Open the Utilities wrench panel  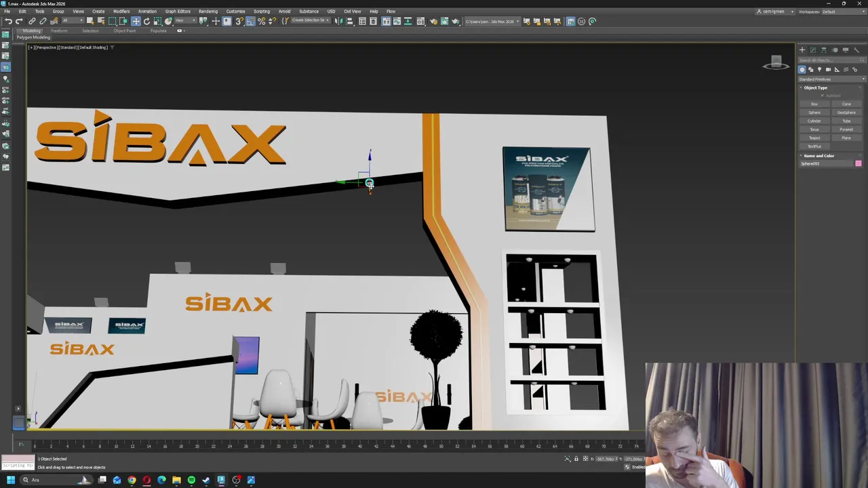(x=856, y=50)
